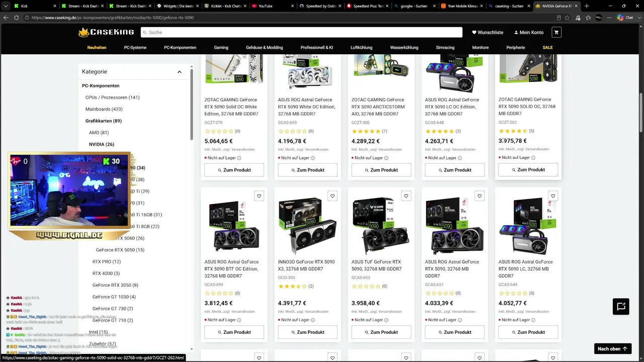Viewport: 644px width, 362px height.
Task: Close the NVIDIA GeForce browser tab
Action: [576, 6]
